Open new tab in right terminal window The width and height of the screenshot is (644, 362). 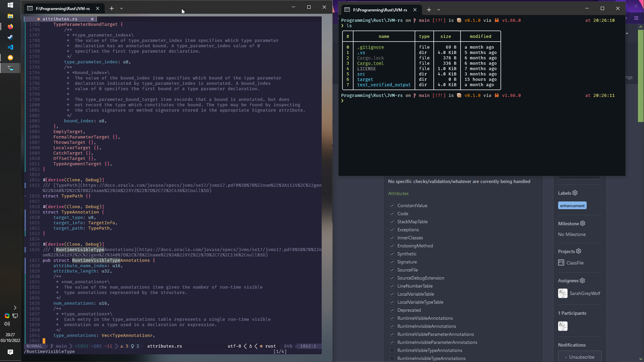[x=429, y=10]
